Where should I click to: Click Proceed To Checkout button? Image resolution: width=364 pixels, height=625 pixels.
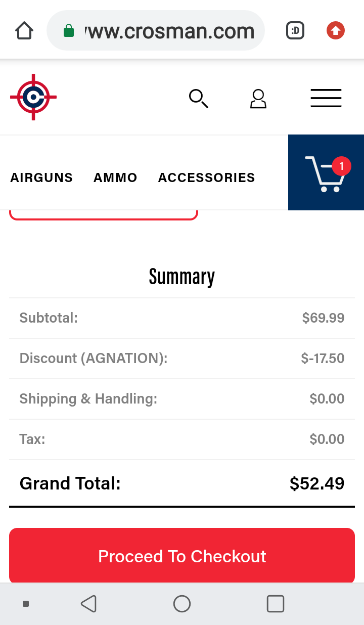click(x=182, y=556)
